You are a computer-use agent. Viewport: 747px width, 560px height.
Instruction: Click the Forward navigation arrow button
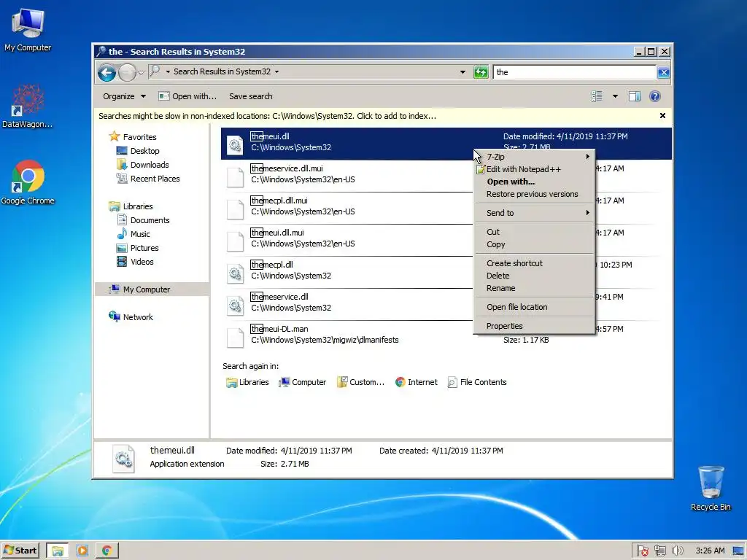pos(127,72)
